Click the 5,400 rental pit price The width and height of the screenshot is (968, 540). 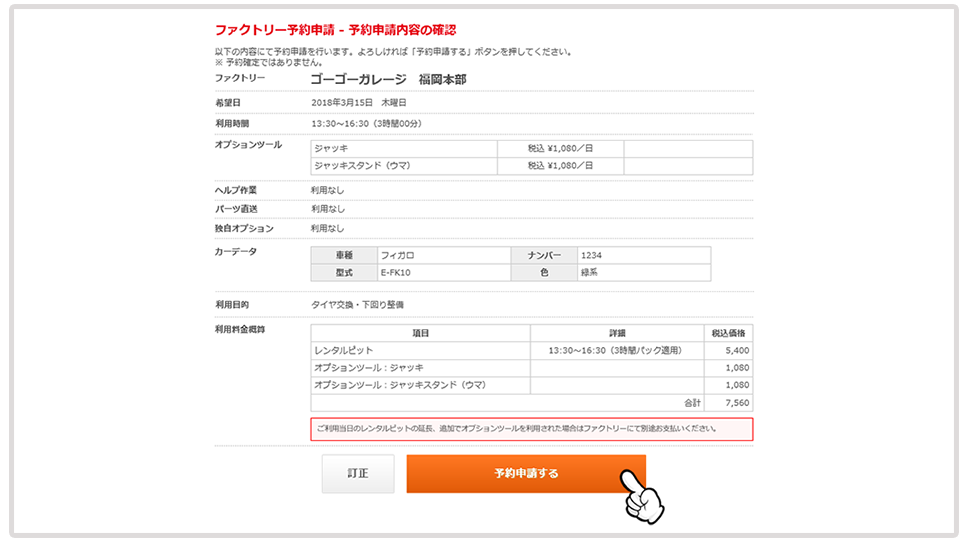tap(733, 351)
